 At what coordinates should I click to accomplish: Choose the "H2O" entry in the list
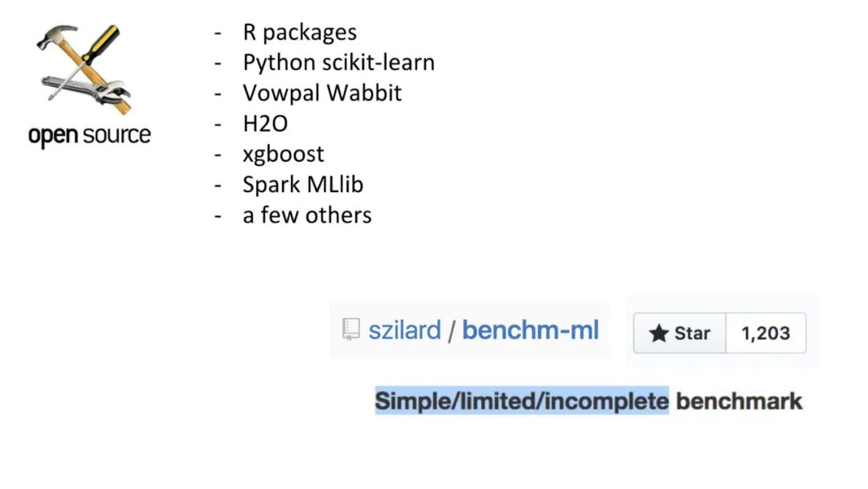coord(265,124)
